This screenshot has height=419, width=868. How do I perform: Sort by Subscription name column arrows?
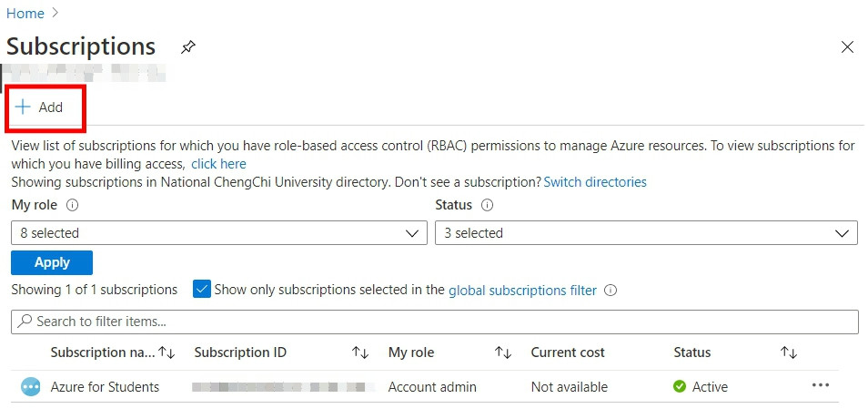[x=167, y=353]
